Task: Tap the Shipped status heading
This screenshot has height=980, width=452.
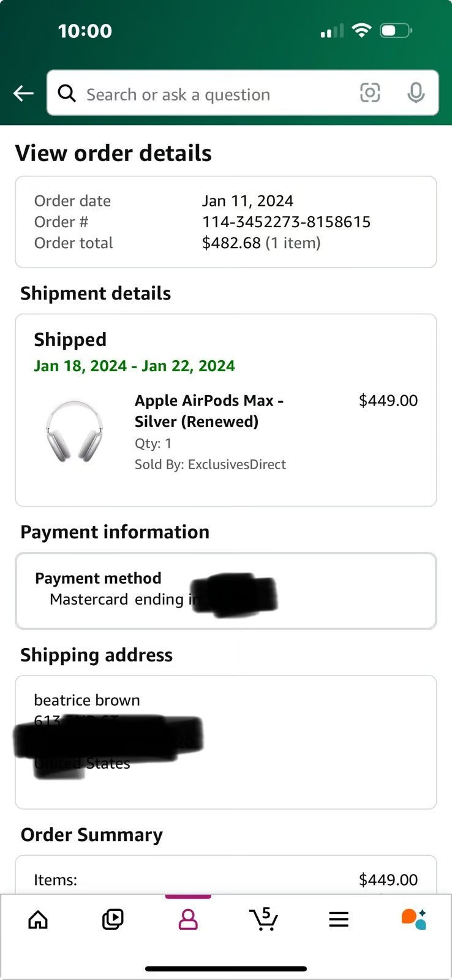Action: coord(70,339)
